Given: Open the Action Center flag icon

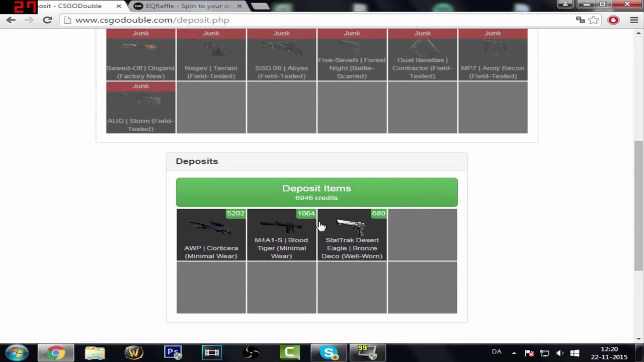Looking at the screenshot, I should click(529, 353).
